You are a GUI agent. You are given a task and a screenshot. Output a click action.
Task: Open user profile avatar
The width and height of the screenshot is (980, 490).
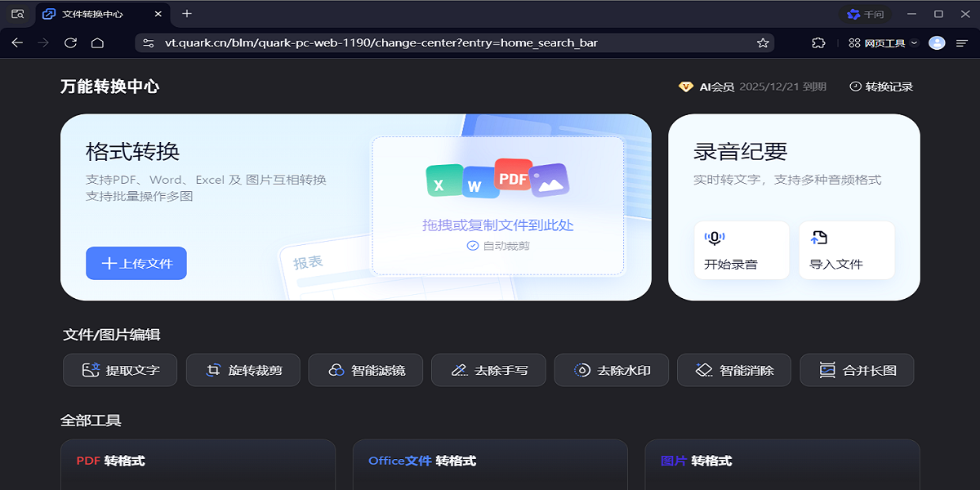click(x=937, y=43)
